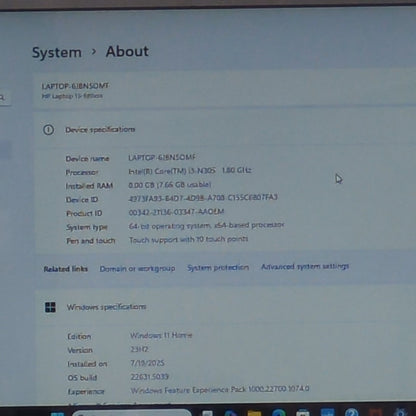Image resolution: width=416 pixels, height=416 pixels.
Task: Click the Windows logo beside Windows specifications
Action: coord(50,307)
